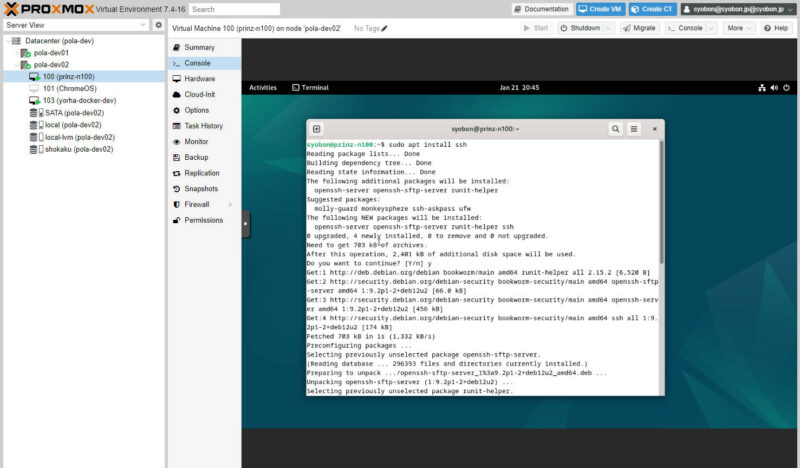Select VM 100 (prinz-n100)

(68, 77)
